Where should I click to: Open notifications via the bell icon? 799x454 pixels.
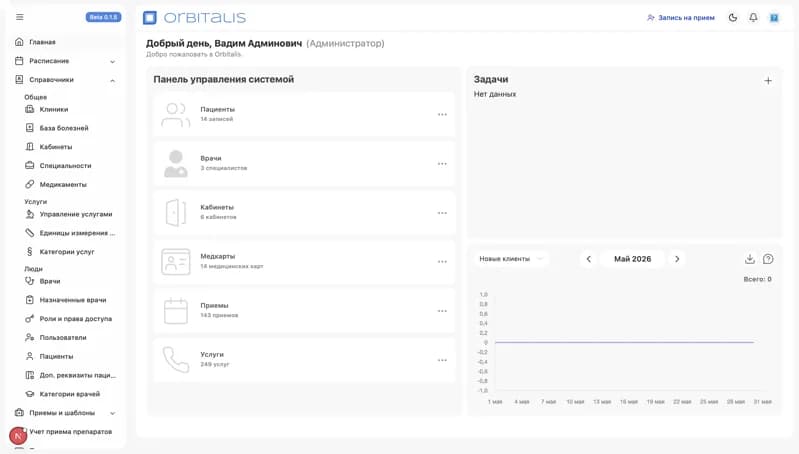pos(753,17)
